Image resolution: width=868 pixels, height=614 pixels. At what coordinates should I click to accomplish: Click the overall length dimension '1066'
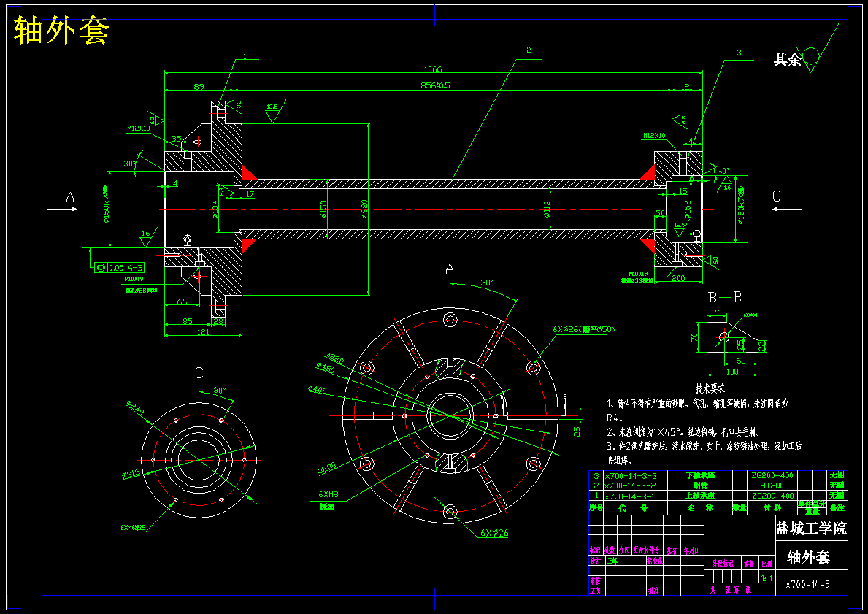coord(433,69)
